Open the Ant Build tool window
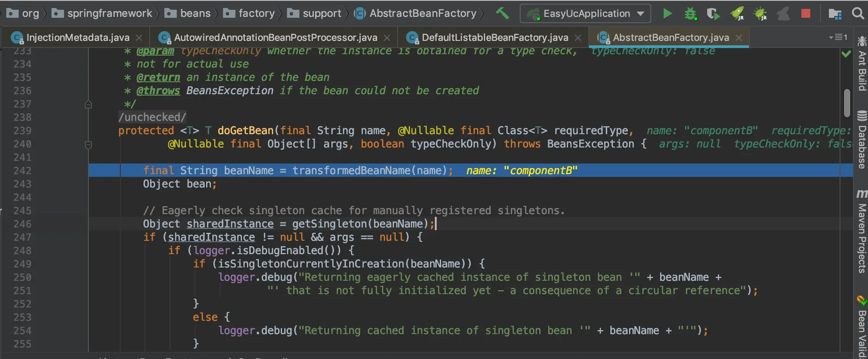Image resolution: width=868 pixels, height=359 pixels. point(862,64)
